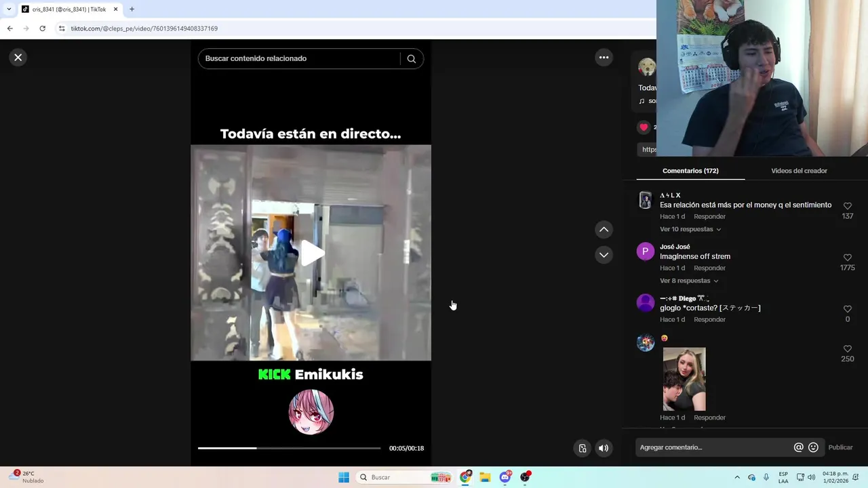Like José José's comment 'Imagínense off strem'

click(848, 258)
